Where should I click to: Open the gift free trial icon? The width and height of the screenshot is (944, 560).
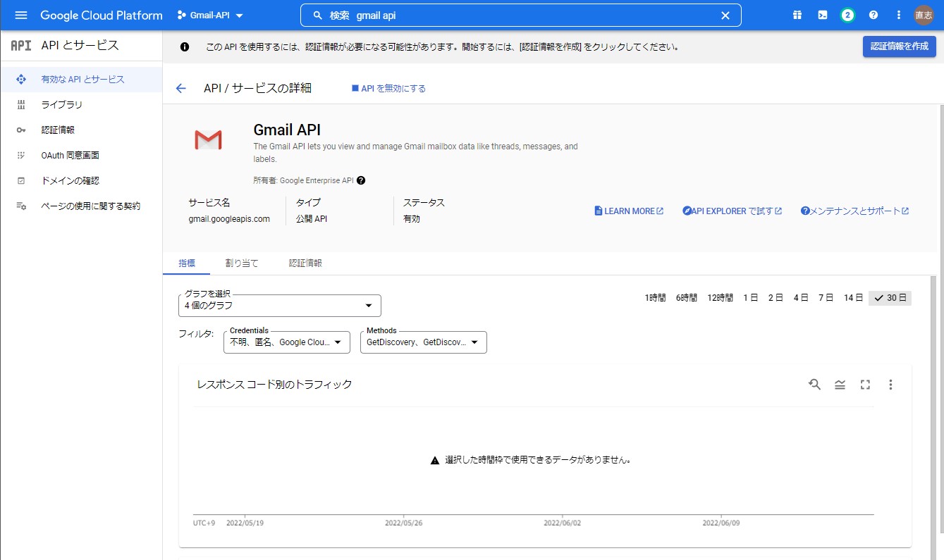pos(797,15)
